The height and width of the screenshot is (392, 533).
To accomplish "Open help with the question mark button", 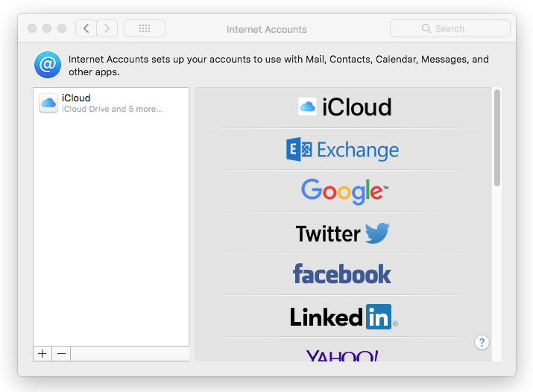I will [482, 342].
